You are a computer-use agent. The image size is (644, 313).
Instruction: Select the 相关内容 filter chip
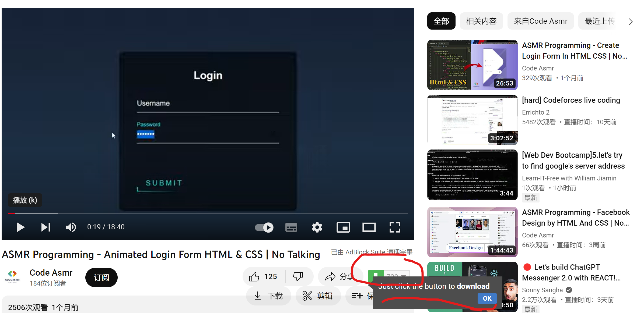point(481,21)
